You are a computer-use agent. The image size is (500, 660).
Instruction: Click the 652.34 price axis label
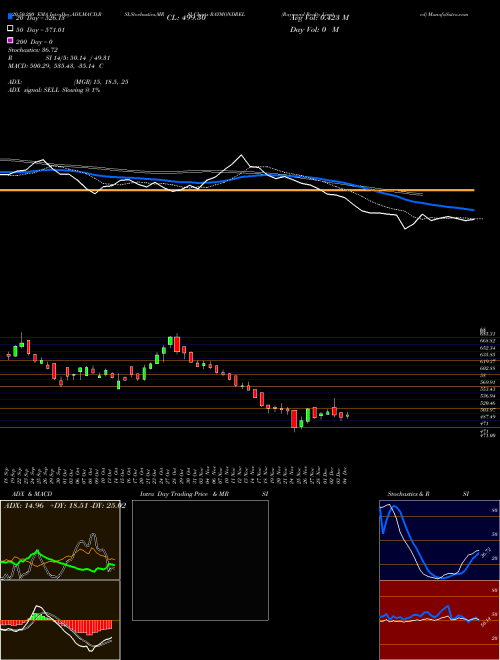tap(488, 348)
